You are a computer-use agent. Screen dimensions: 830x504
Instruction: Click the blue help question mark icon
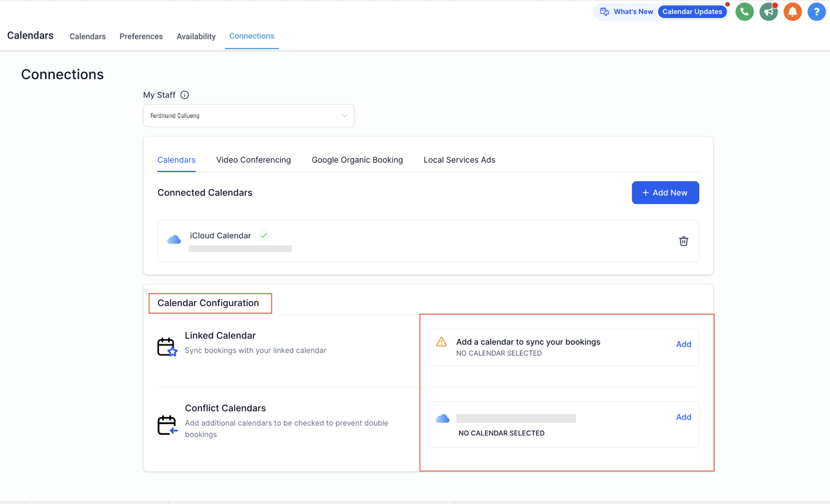[x=816, y=12]
